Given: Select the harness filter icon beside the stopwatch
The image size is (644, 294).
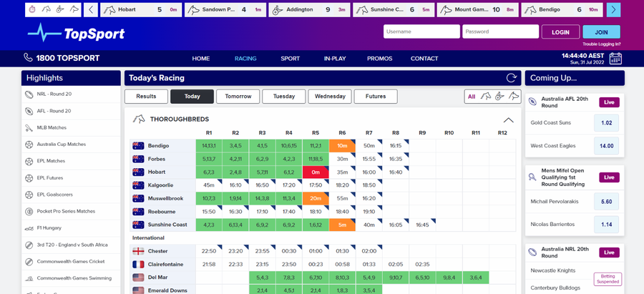Looking at the screenshot, I should tap(60, 9).
